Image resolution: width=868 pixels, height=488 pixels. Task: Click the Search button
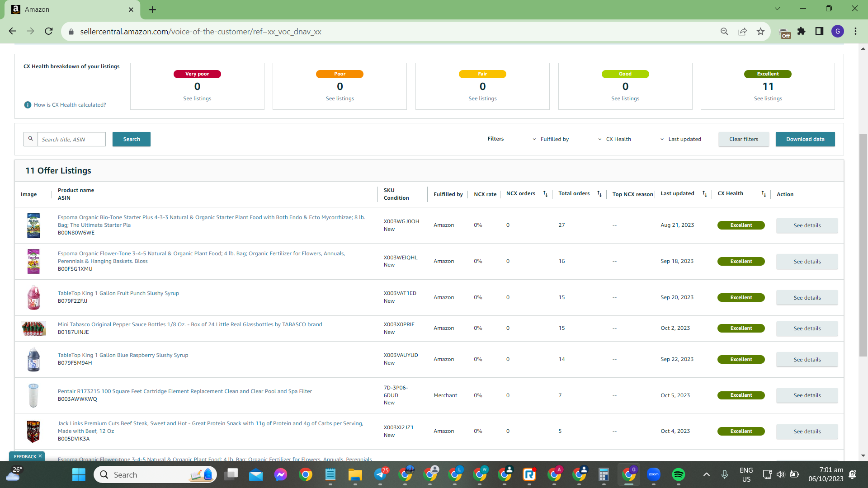pyautogui.click(x=132, y=139)
